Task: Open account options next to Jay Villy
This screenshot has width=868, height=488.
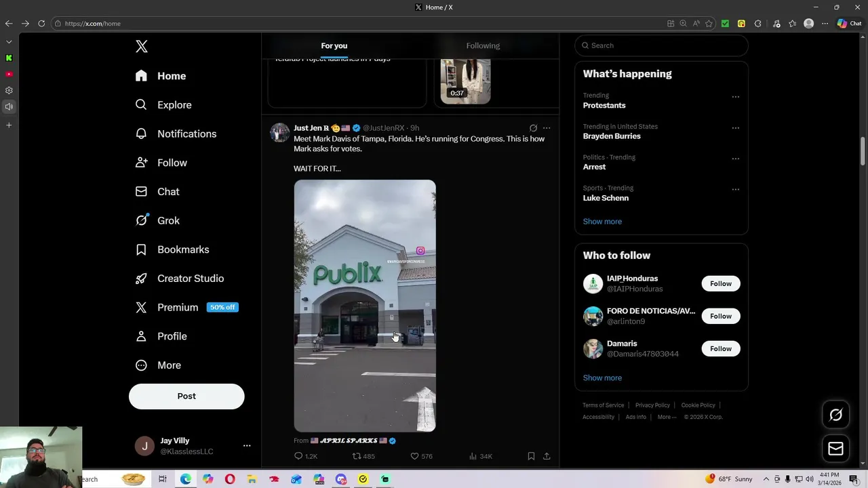Action: [x=247, y=445]
